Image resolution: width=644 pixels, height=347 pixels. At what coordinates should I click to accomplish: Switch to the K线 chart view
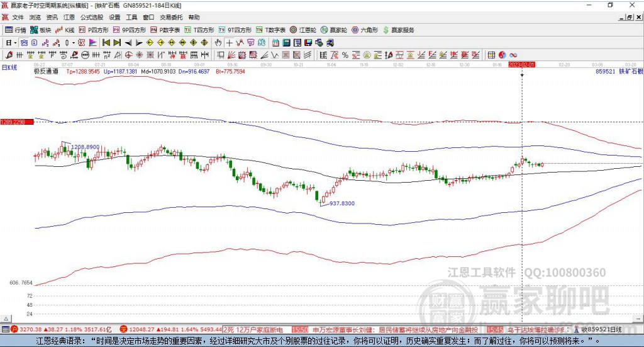(65, 30)
